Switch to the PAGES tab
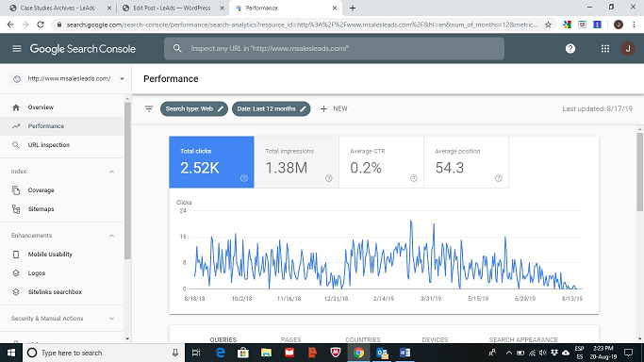 tap(290, 339)
